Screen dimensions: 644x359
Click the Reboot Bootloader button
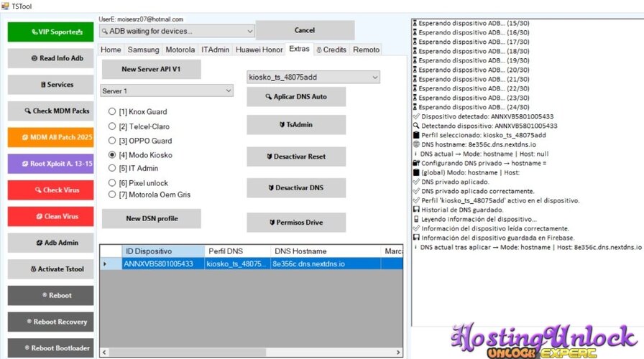coord(50,348)
